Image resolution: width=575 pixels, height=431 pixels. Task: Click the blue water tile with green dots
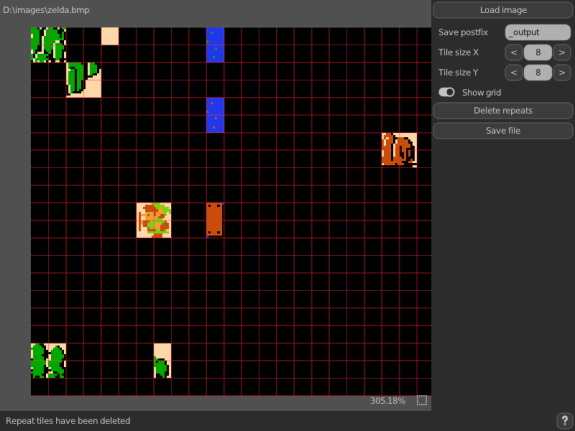point(215,45)
